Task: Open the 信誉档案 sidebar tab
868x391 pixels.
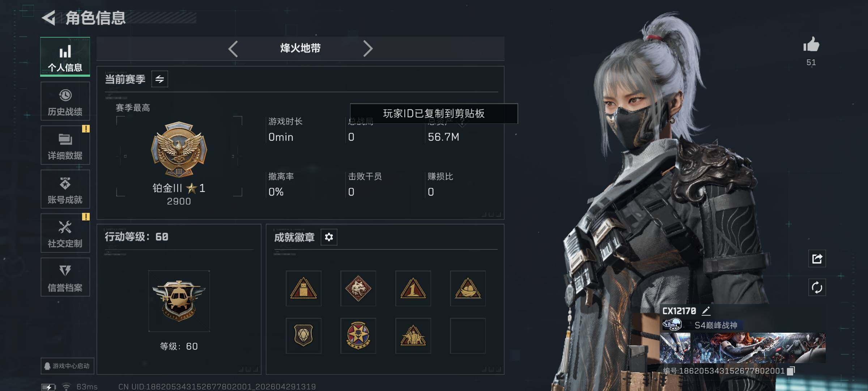Action: tap(65, 277)
